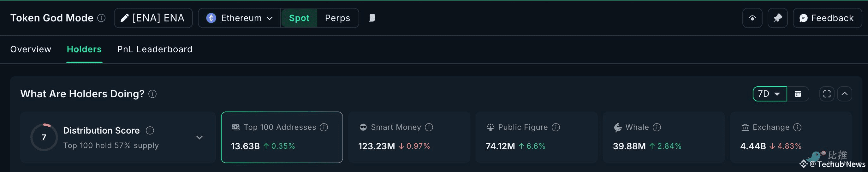The height and width of the screenshot is (172, 868).
Task: Edit the [ENA] ENA token selector
Action: 153,18
